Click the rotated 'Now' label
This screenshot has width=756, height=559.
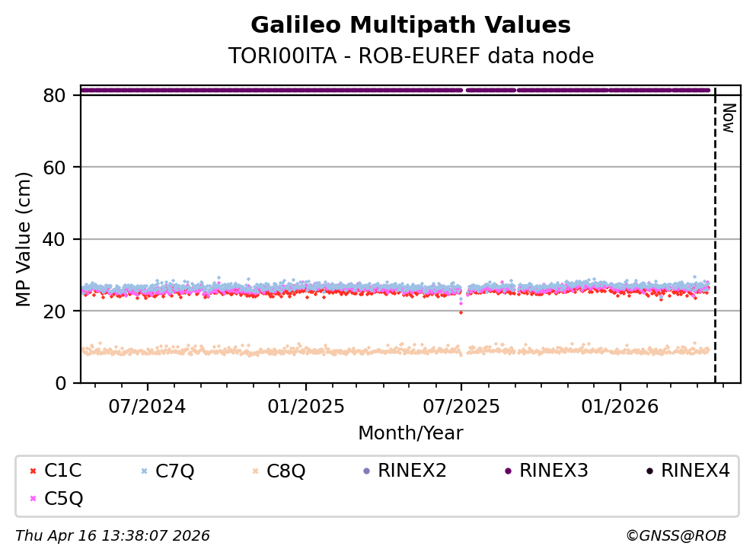click(728, 118)
